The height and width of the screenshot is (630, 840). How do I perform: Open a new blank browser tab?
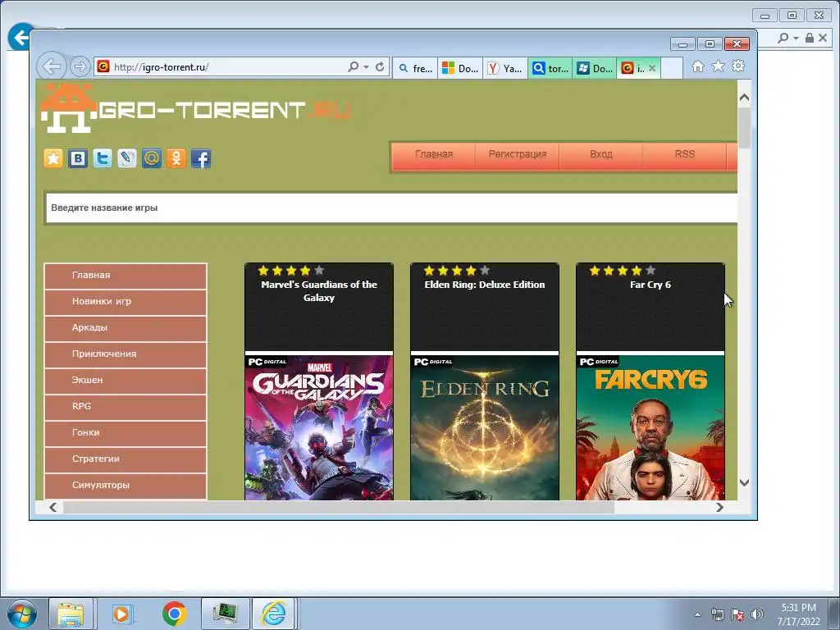coord(672,68)
